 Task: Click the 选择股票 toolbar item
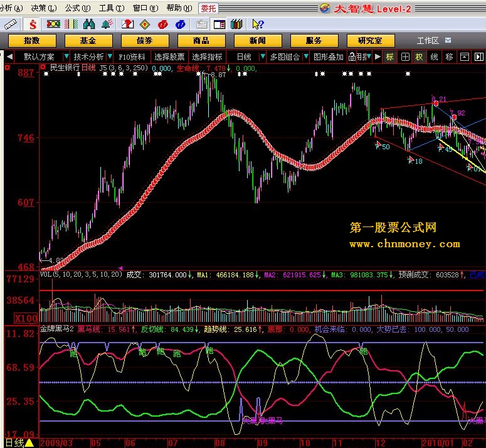point(169,57)
